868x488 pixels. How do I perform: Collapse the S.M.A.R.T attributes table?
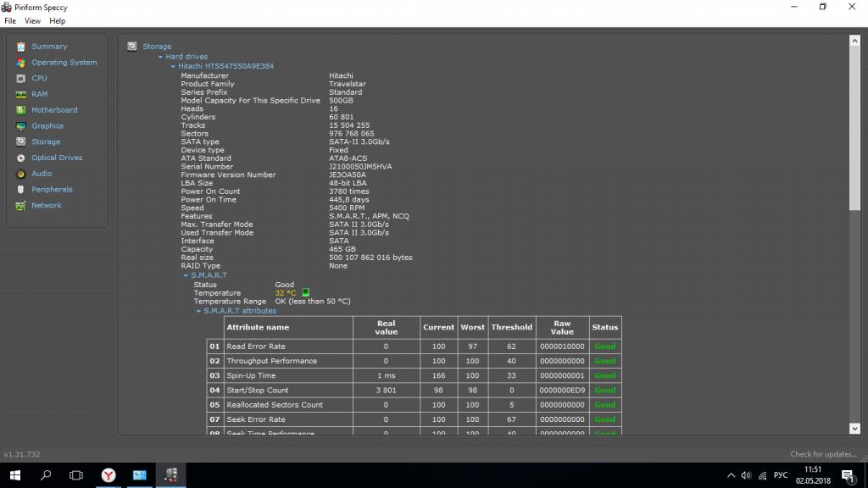(198, 311)
